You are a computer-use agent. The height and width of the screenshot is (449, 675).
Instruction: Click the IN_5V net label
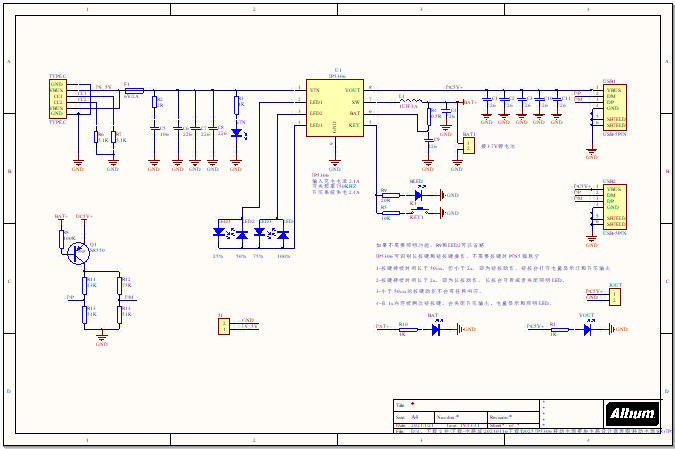(x=103, y=87)
